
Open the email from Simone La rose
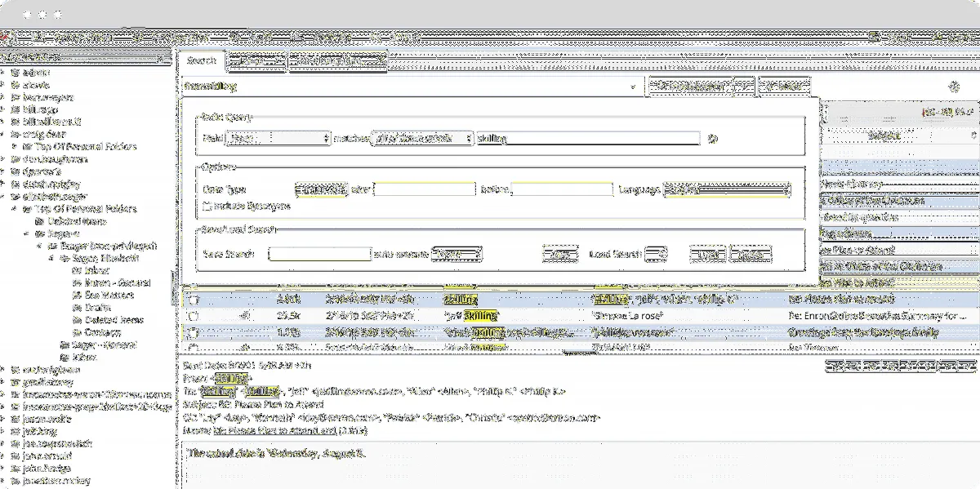(x=579, y=316)
